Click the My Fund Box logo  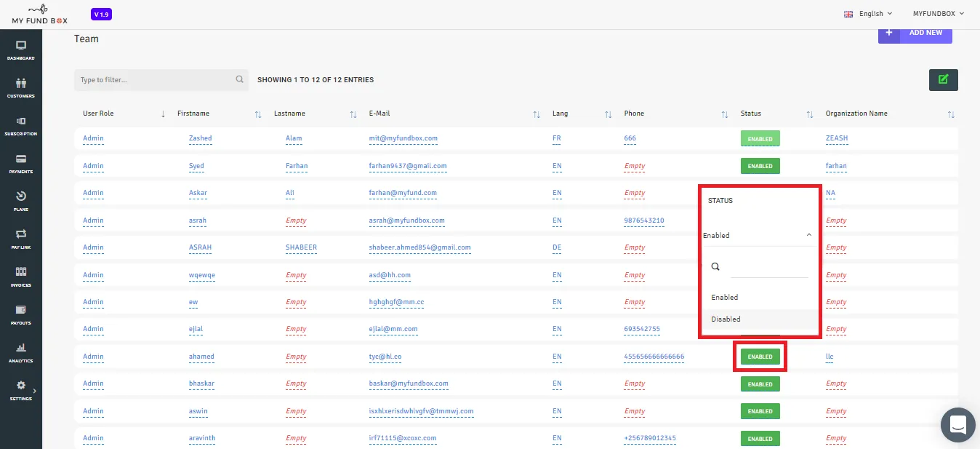click(39, 14)
